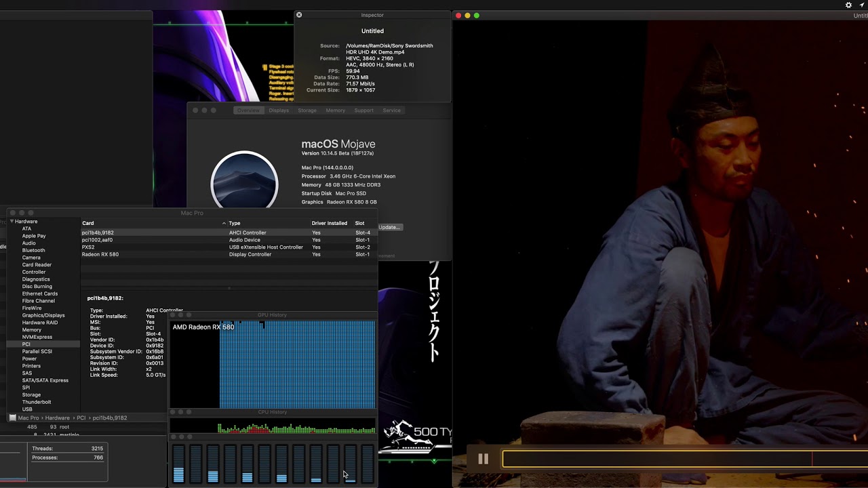Select Memory in the System Information sidebar
Viewport: 868px width, 488px height.
32,330
